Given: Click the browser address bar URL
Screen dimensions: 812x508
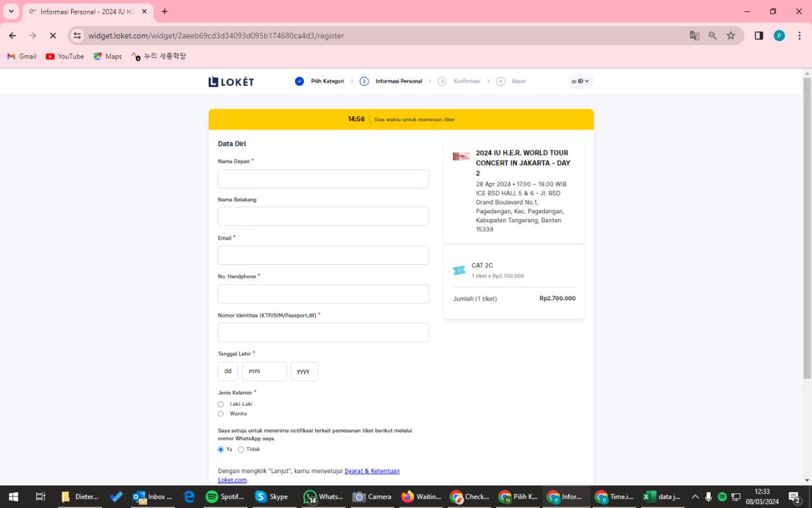Looking at the screenshot, I should pyautogui.click(x=217, y=36).
